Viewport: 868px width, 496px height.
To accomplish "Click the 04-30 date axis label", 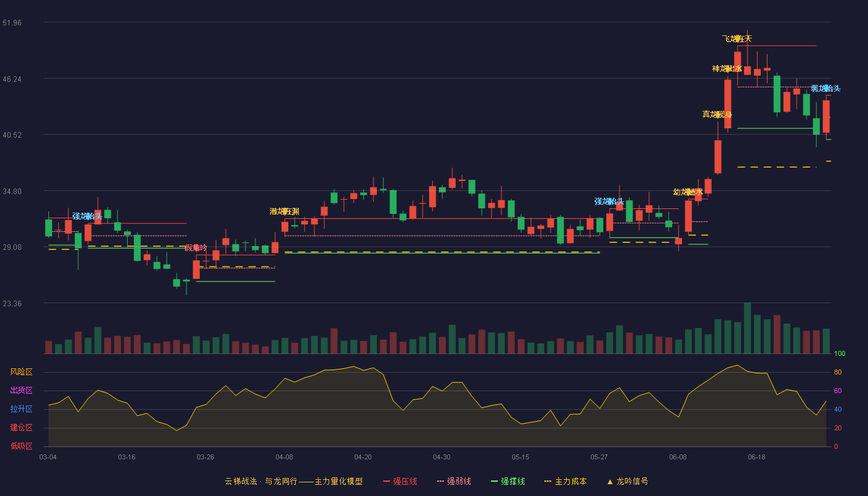I will [x=441, y=457].
